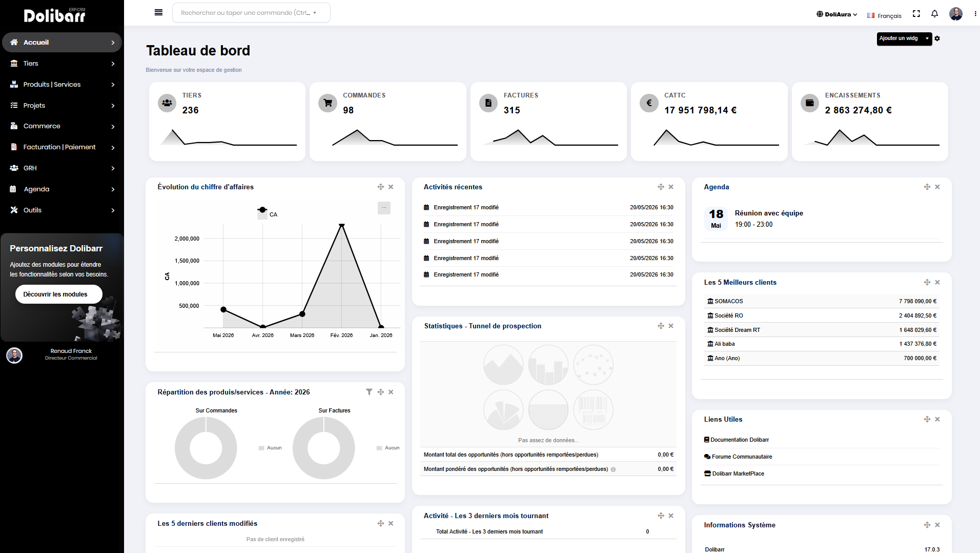Open filter on Répartition des produits/services widget
980x553 pixels.
coord(369,392)
